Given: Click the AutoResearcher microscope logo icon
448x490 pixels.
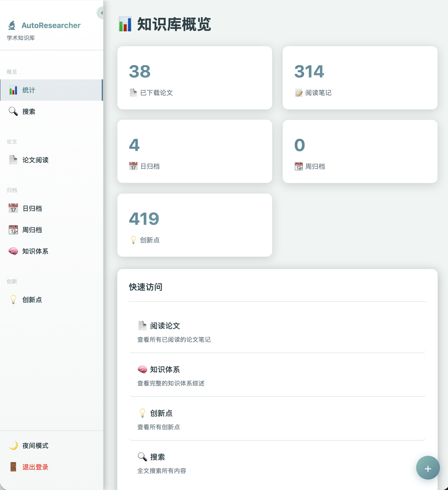Looking at the screenshot, I should pyautogui.click(x=12, y=25).
